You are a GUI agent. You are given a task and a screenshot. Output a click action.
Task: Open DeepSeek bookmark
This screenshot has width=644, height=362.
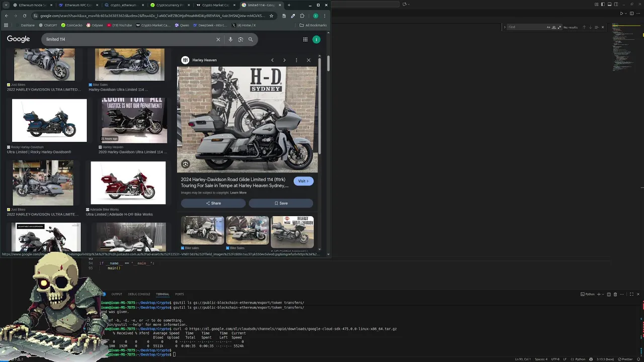[x=210, y=25]
